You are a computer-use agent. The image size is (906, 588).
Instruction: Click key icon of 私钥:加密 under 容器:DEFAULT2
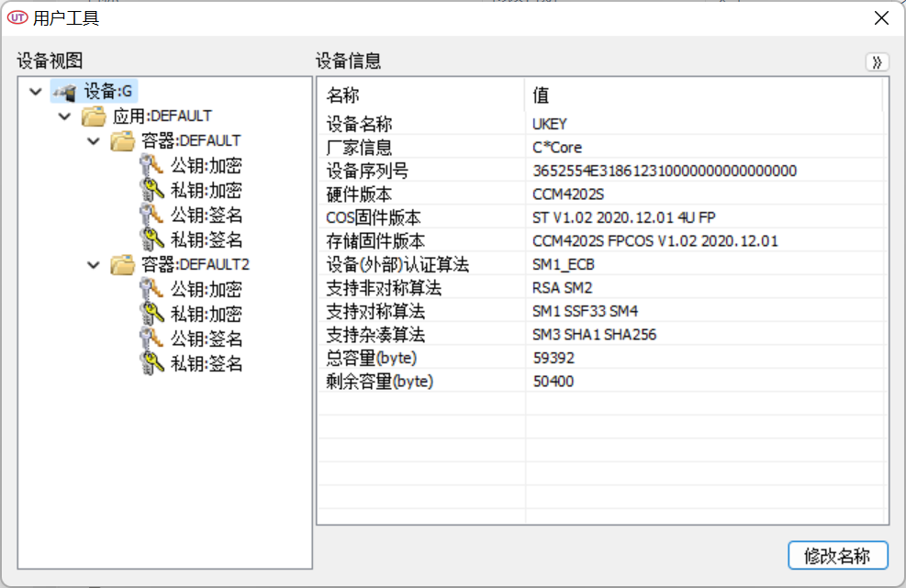pyautogui.click(x=151, y=315)
